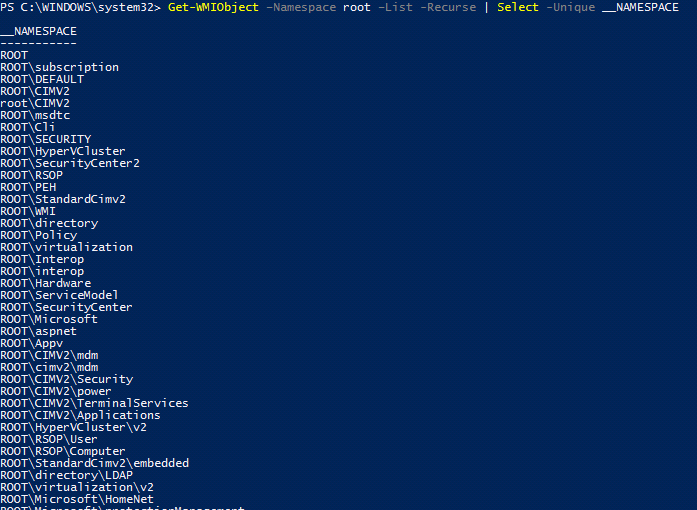Click the ROOT\virtualization entry
This screenshot has height=510, width=697.
tap(67, 248)
